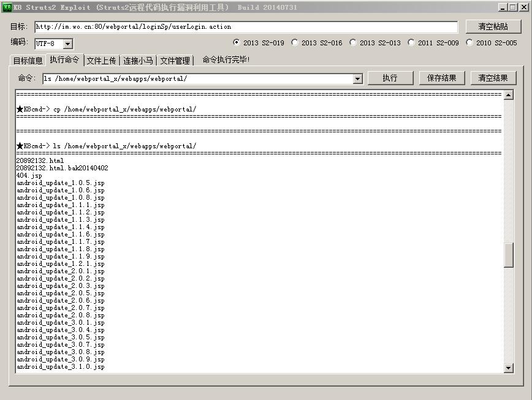The height and width of the screenshot is (400, 532).
Task: Click the android_update_1.0.8.jsp line
Action: click(61, 198)
